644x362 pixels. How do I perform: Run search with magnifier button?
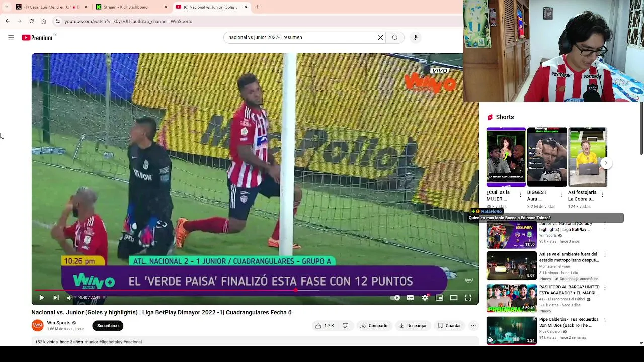pyautogui.click(x=395, y=37)
